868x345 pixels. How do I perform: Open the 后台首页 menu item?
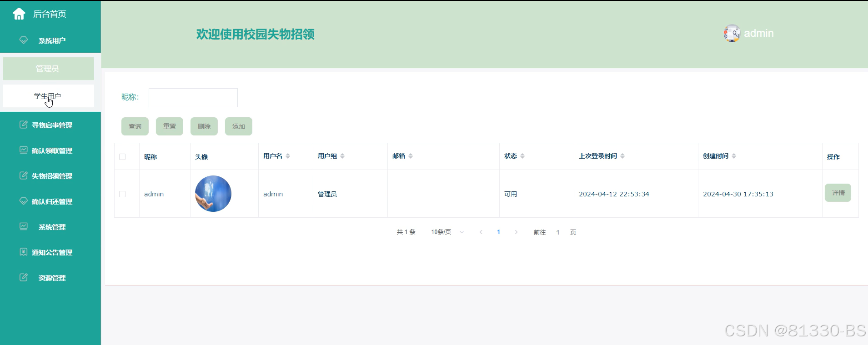pos(50,14)
